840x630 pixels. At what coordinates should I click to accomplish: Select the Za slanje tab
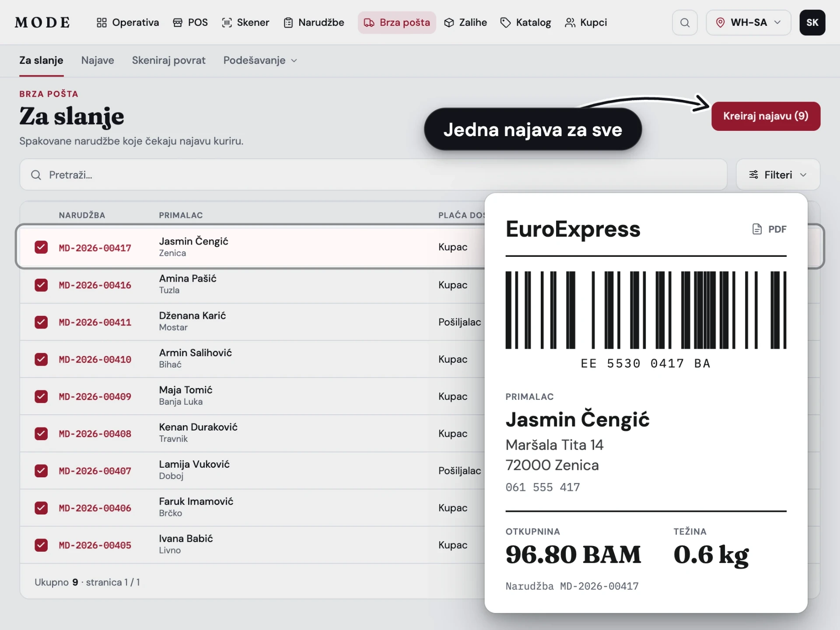[x=41, y=60]
